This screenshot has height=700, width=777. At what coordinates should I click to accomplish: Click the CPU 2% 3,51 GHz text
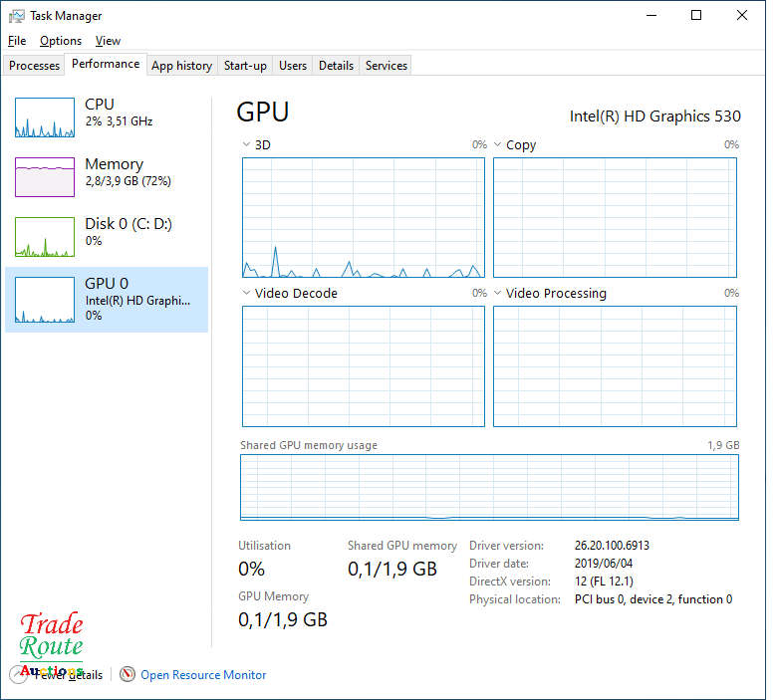[119, 121]
